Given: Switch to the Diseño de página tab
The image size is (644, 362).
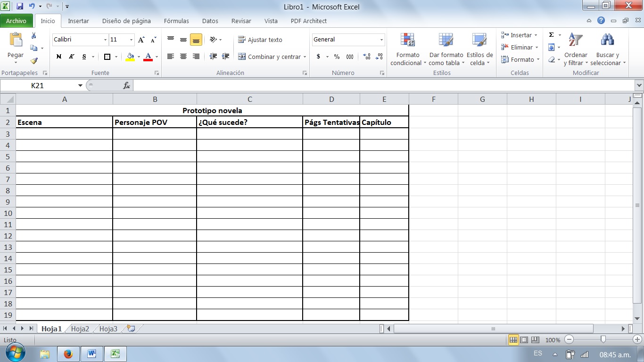Looking at the screenshot, I should (126, 21).
